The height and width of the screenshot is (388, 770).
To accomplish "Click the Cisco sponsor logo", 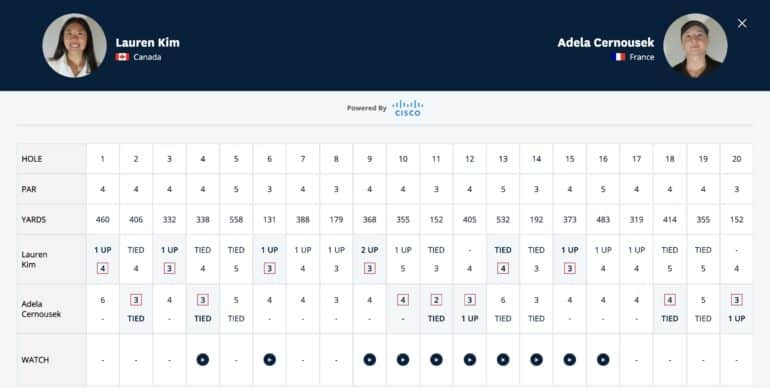I will pyautogui.click(x=408, y=108).
